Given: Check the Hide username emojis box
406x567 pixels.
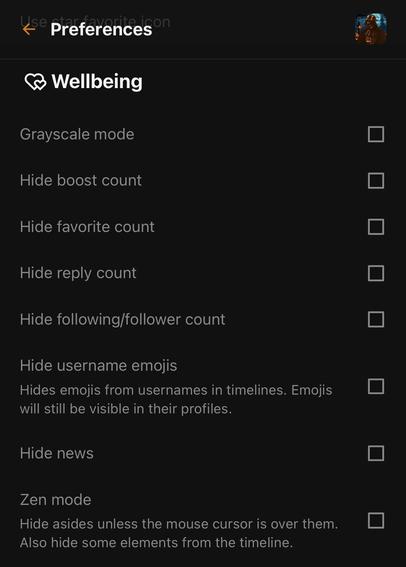Looking at the screenshot, I should click(376, 386).
